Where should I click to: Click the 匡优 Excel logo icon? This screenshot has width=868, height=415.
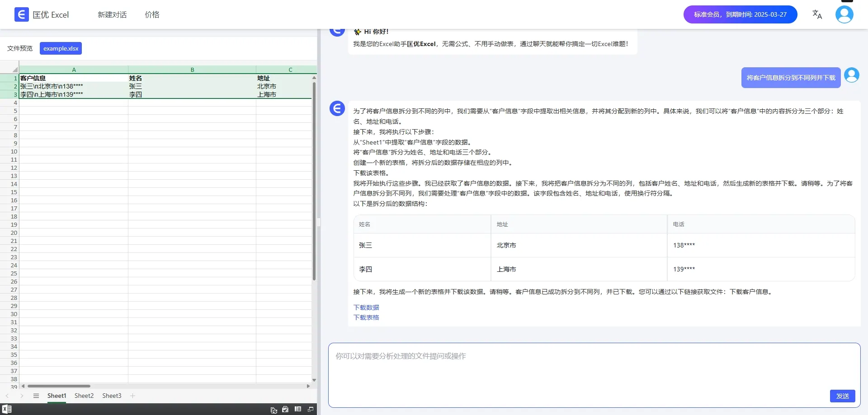tap(21, 14)
